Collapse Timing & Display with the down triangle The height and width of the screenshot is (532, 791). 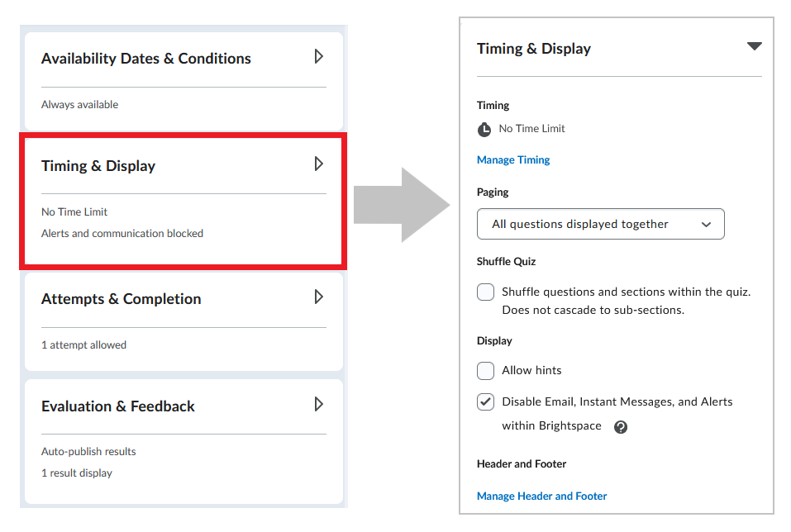point(754,46)
